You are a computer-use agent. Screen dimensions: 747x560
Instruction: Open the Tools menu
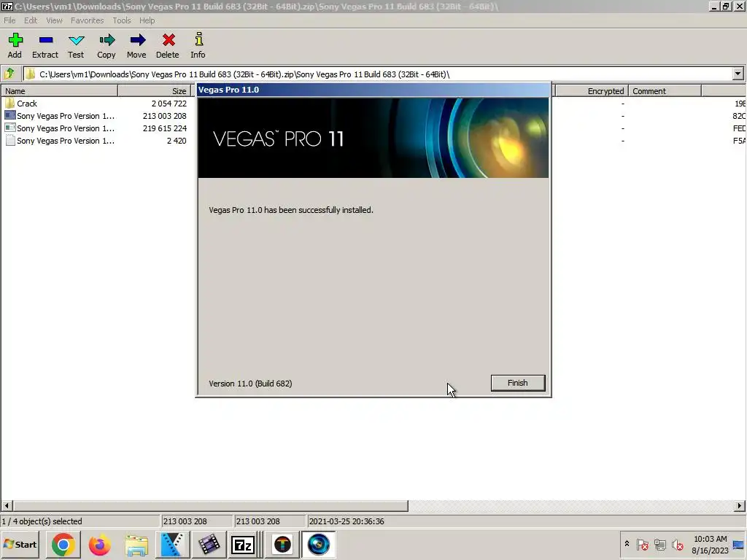click(122, 20)
